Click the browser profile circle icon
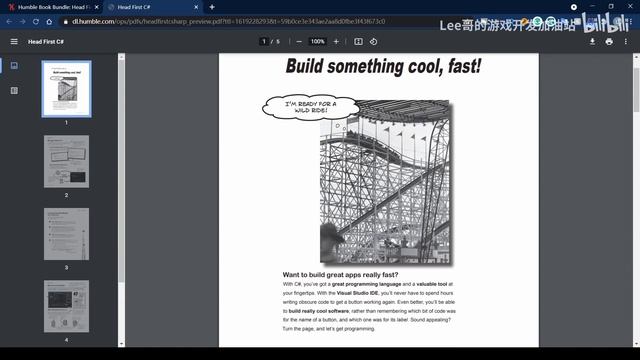 574,7
